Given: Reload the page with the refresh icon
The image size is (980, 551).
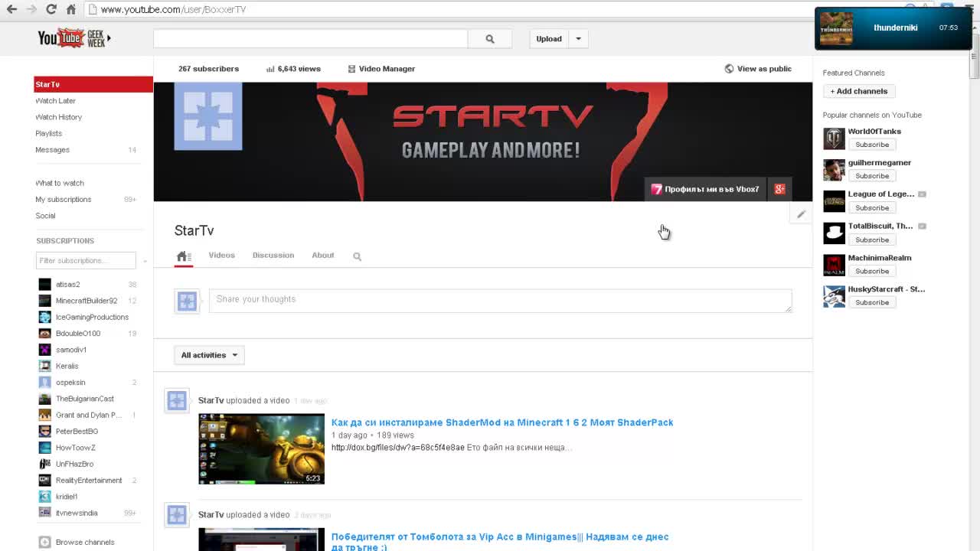Looking at the screenshot, I should coord(51,9).
